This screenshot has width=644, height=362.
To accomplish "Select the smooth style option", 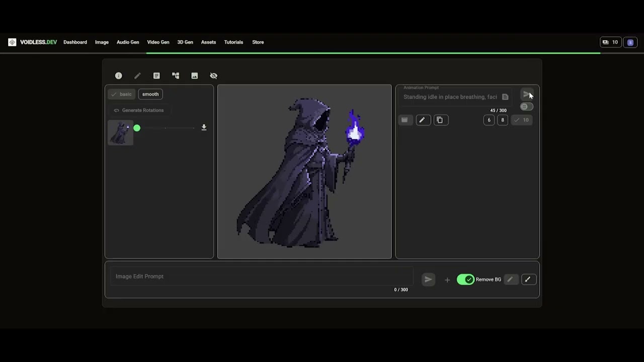I will coord(150,94).
